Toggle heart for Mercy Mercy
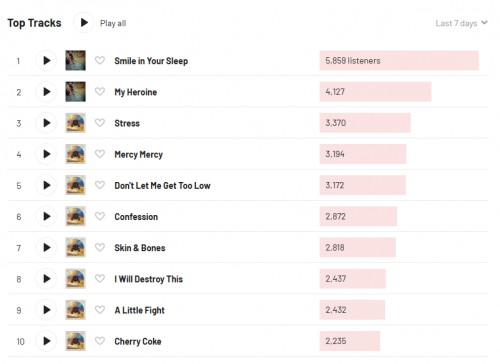Viewport: 500px width, 364px height. click(x=100, y=154)
